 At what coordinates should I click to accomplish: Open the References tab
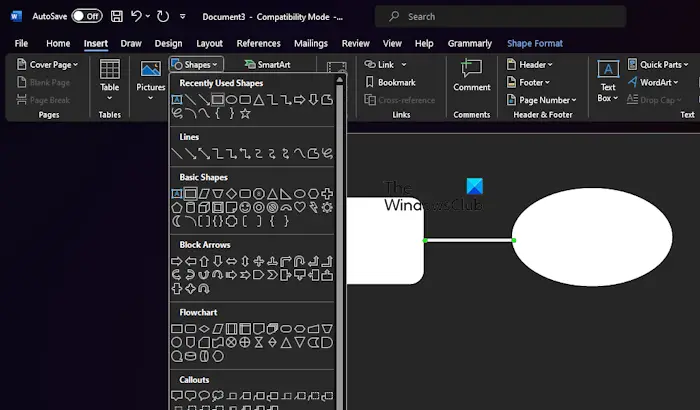(258, 43)
